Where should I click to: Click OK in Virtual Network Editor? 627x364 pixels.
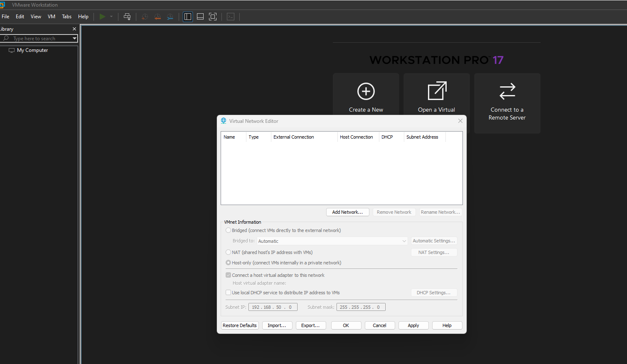tap(346, 325)
